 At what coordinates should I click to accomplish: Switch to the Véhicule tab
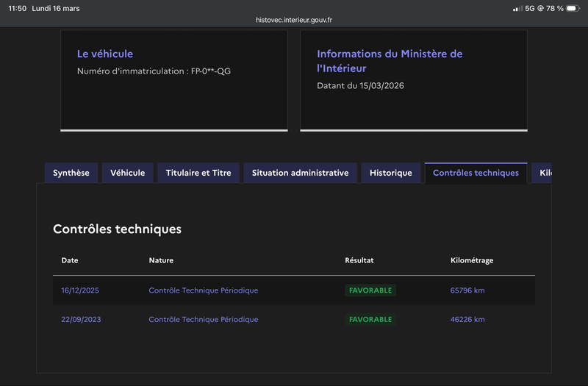(x=127, y=173)
